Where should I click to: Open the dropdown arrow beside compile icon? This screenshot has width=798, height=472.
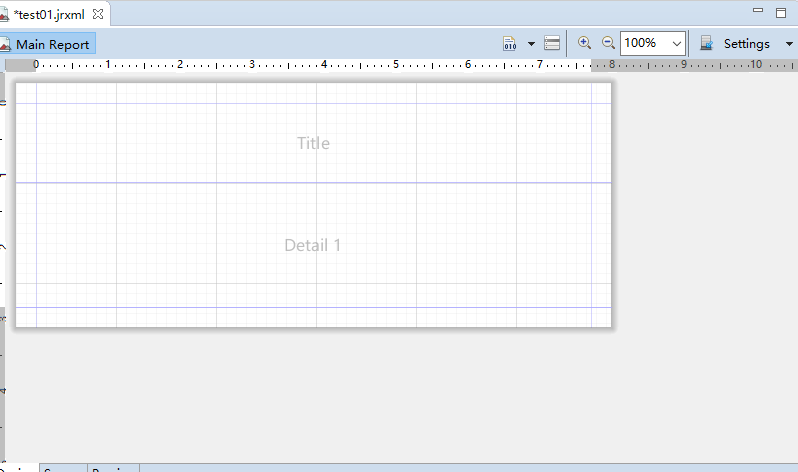pos(531,44)
